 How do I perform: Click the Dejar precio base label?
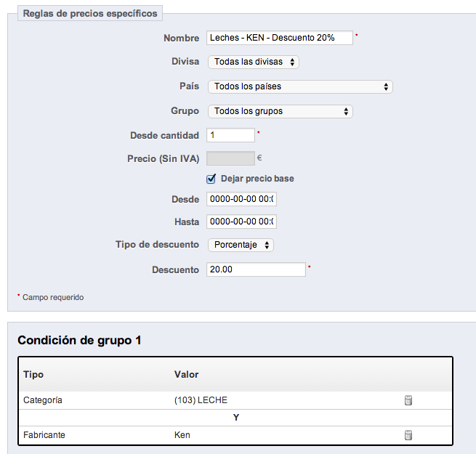point(257,179)
